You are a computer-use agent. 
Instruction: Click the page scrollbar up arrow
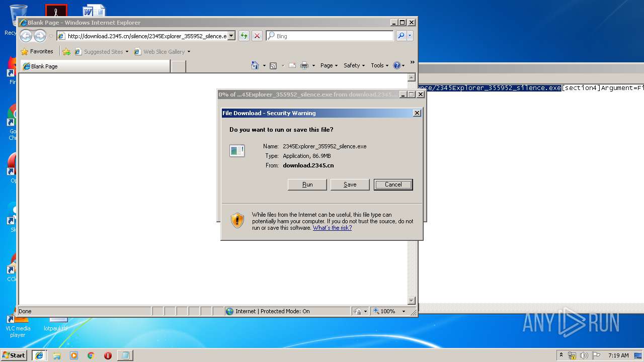[x=411, y=77]
